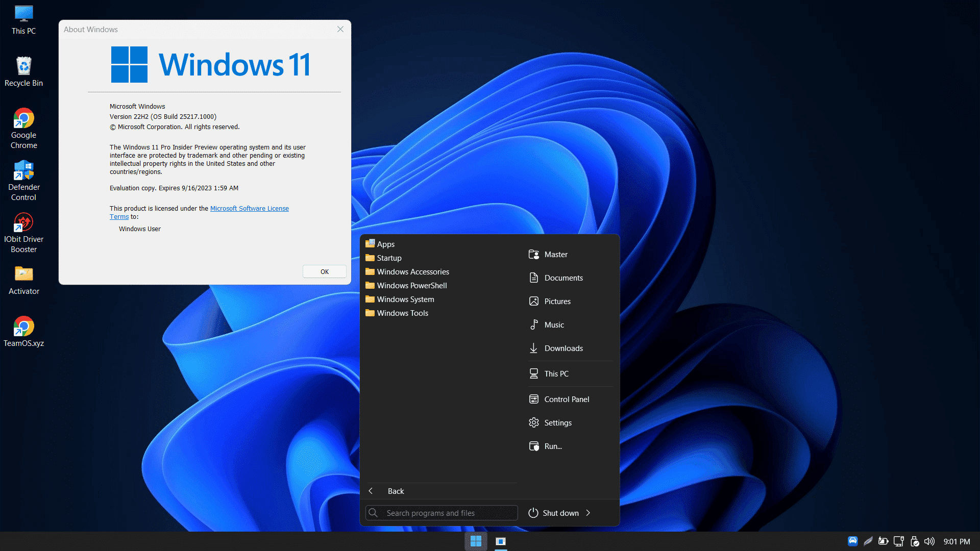
Task: Open Google Chrome browser
Action: (23, 119)
